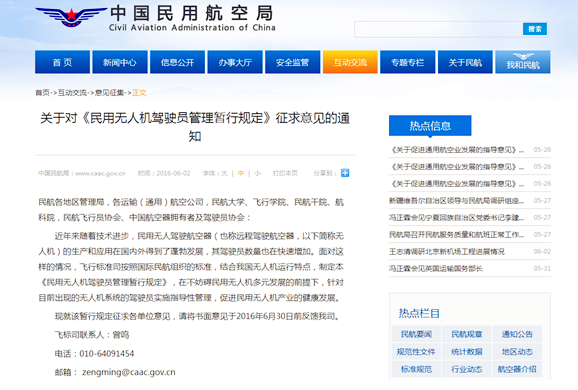Screen dimensions: 578x390
Task: Click the blue share plus icon
Action: [345, 173]
